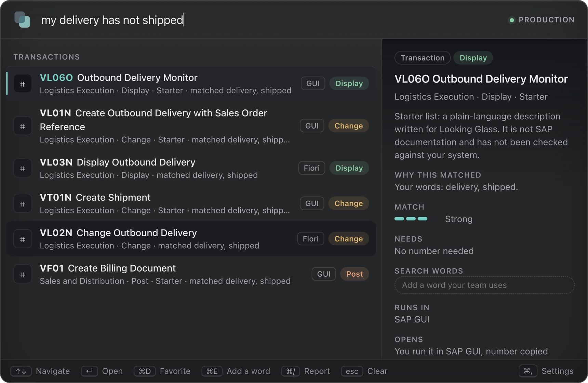Click the detail title VL06O Outbound Delivery Monitor
Image resolution: width=588 pixels, height=383 pixels.
pyautogui.click(x=481, y=79)
